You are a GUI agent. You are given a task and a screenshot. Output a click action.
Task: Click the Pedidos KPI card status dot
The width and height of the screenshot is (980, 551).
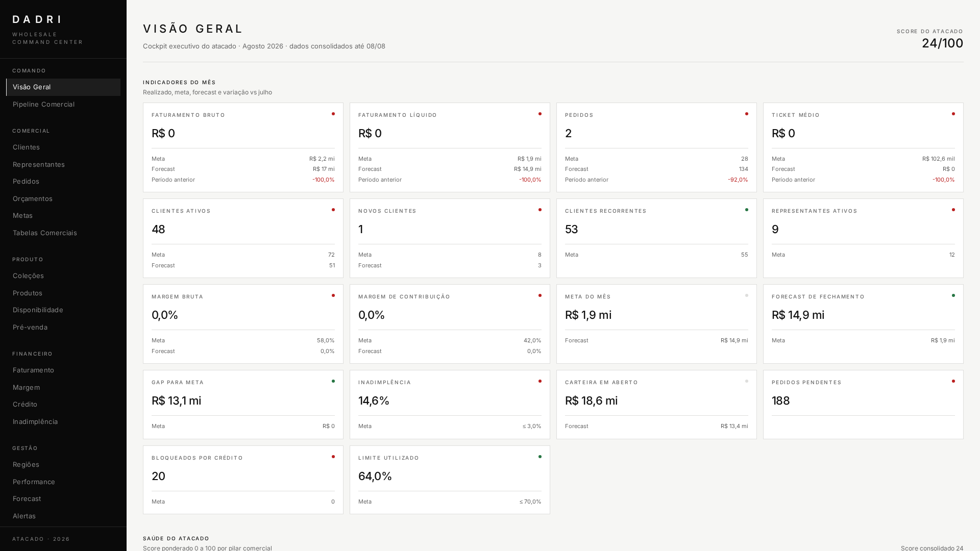[x=747, y=114]
